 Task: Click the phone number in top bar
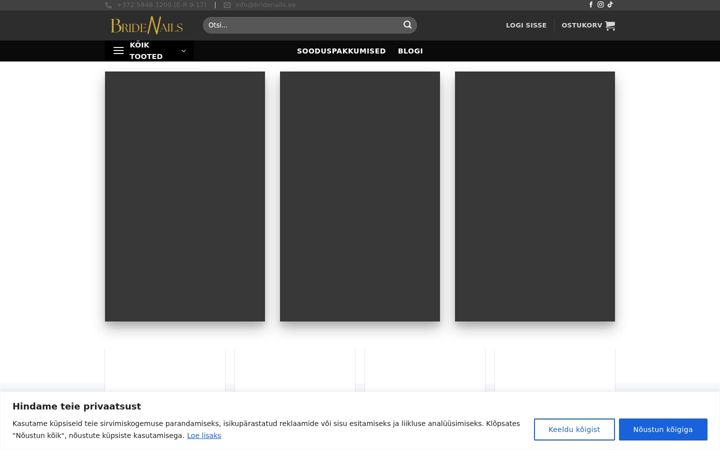click(x=161, y=5)
